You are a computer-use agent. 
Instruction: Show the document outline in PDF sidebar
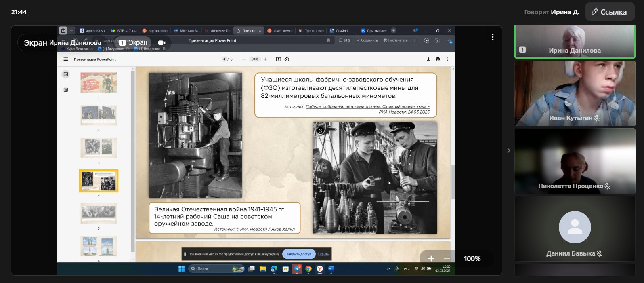(x=66, y=90)
